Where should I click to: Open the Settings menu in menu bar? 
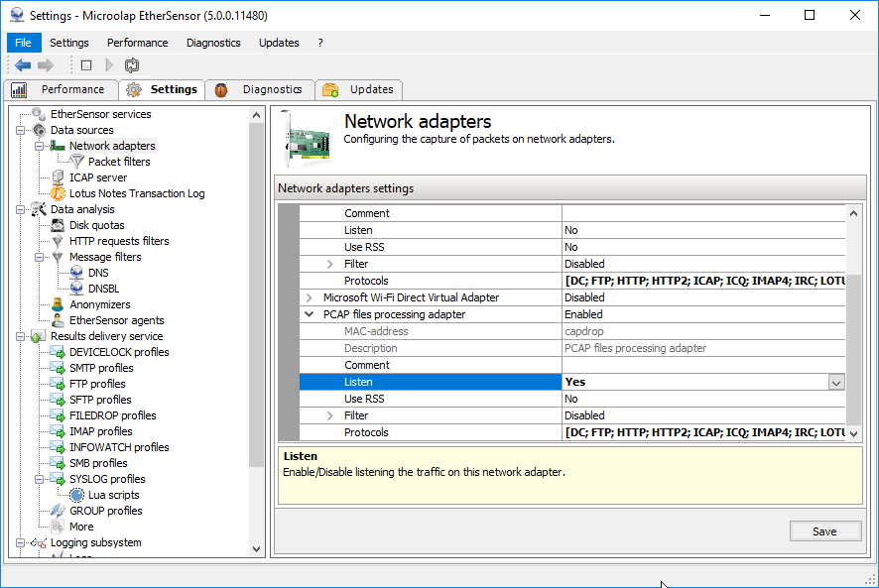[x=69, y=43]
